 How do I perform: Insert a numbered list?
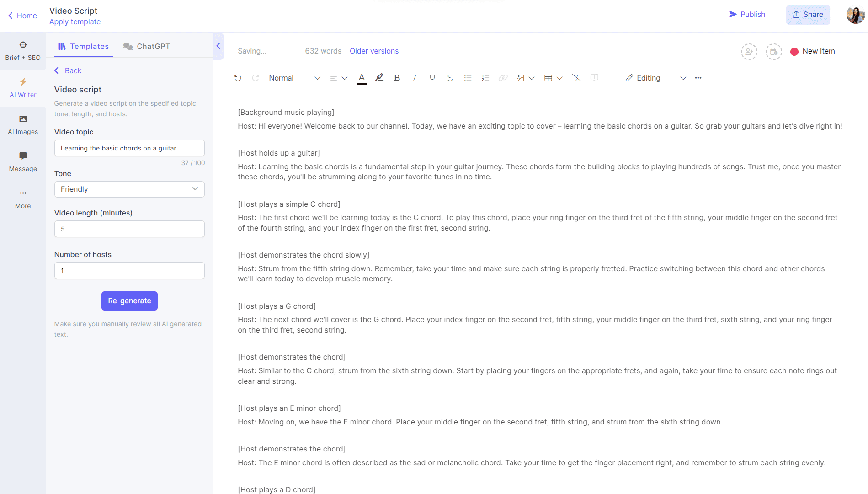(485, 78)
